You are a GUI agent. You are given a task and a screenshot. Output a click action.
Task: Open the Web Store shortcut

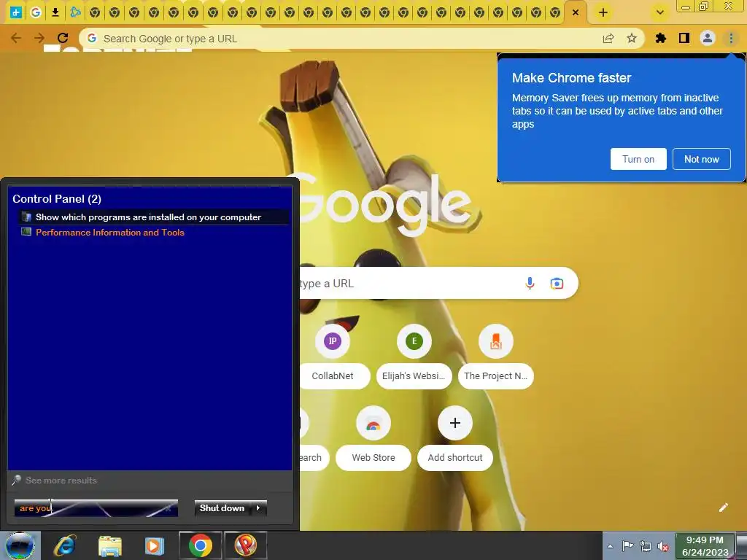pyautogui.click(x=373, y=438)
